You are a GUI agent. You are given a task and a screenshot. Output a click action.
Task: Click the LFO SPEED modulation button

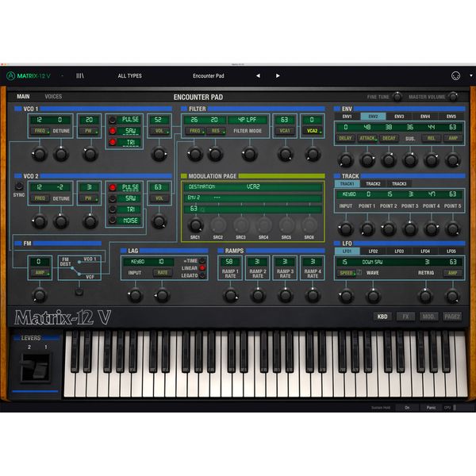[x=347, y=273]
